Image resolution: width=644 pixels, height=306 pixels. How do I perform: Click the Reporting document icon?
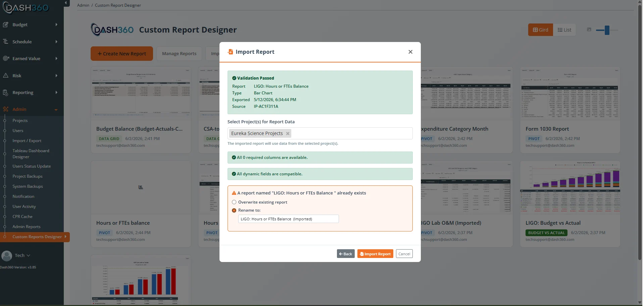coord(5,92)
